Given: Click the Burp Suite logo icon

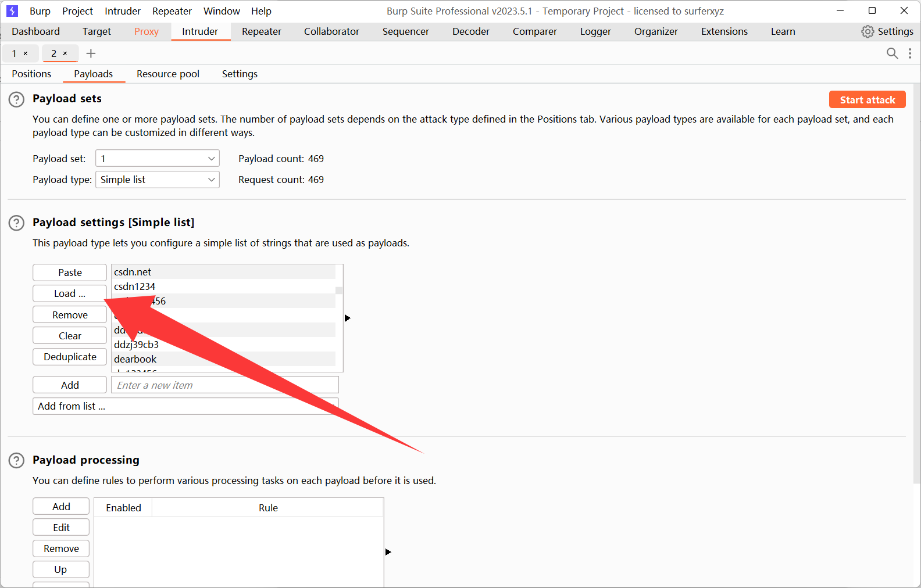Looking at the screenshot, I should (x=12, y=11).
